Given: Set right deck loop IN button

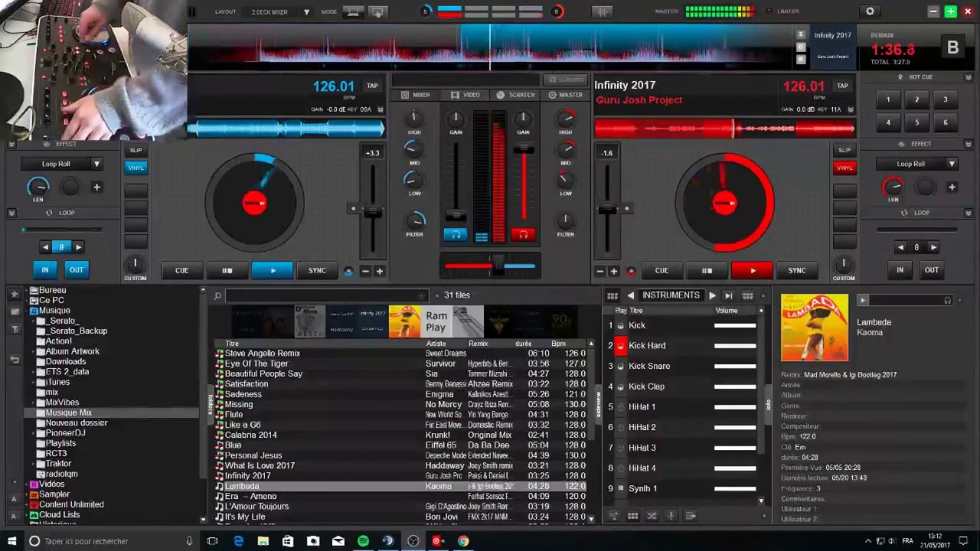Looking at the screenshot, I should [900, 269].
